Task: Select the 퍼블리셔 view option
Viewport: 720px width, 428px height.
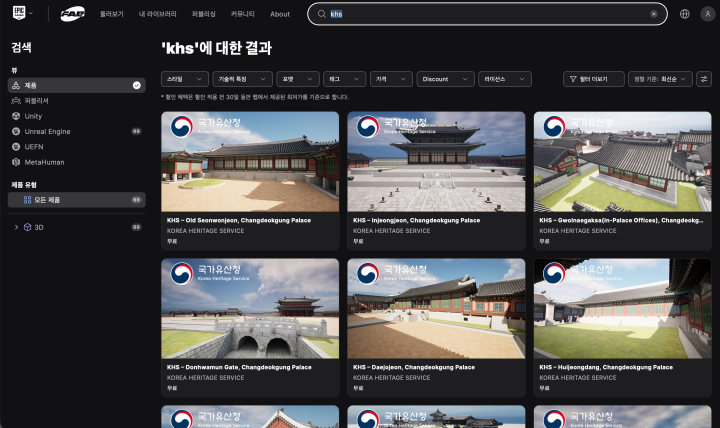Action: 77,101
